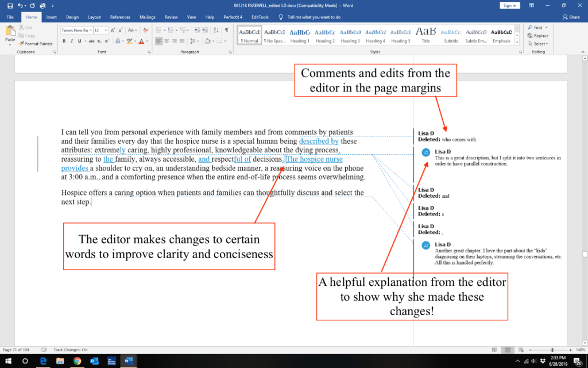588x368 pixels.
Task: Increase paragraph indent
Action: pos(205,30)
